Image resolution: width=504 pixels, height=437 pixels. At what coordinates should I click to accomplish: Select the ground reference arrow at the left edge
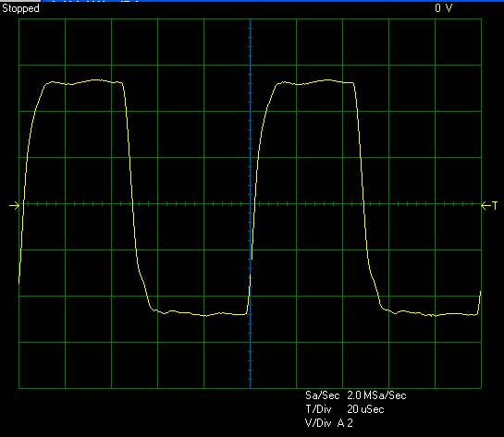coord(14,205)
